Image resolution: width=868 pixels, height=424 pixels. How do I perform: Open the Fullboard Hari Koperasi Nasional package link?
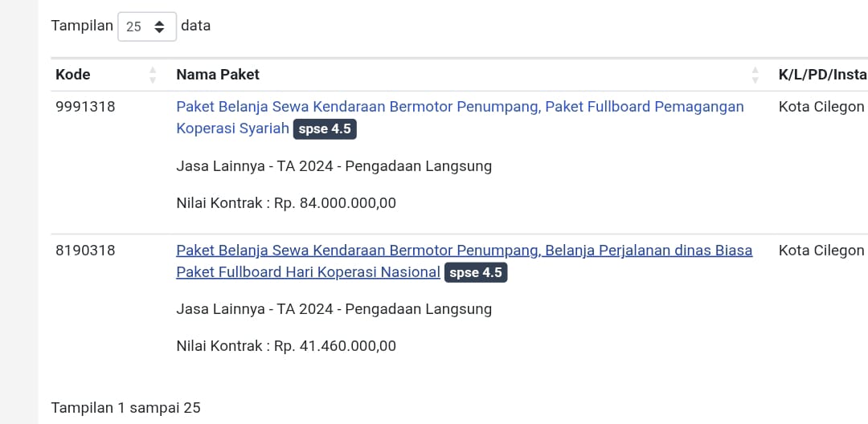[464, 251]
